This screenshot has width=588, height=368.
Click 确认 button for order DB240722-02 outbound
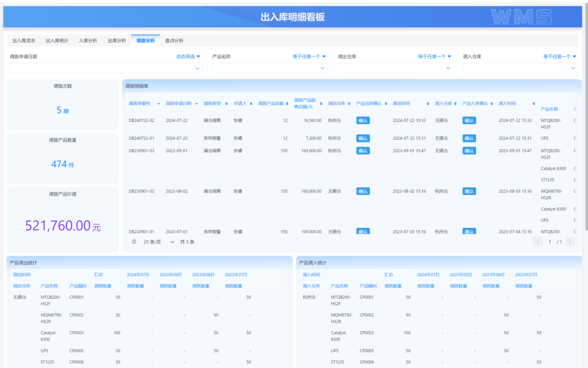pos(363,120)
